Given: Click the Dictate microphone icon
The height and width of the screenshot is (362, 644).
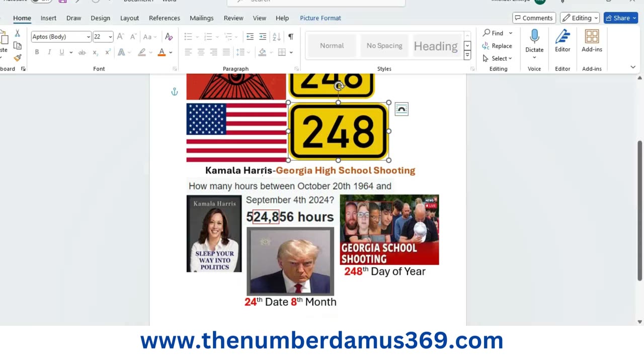Looking at the screenshot, I should pos(534,36).
